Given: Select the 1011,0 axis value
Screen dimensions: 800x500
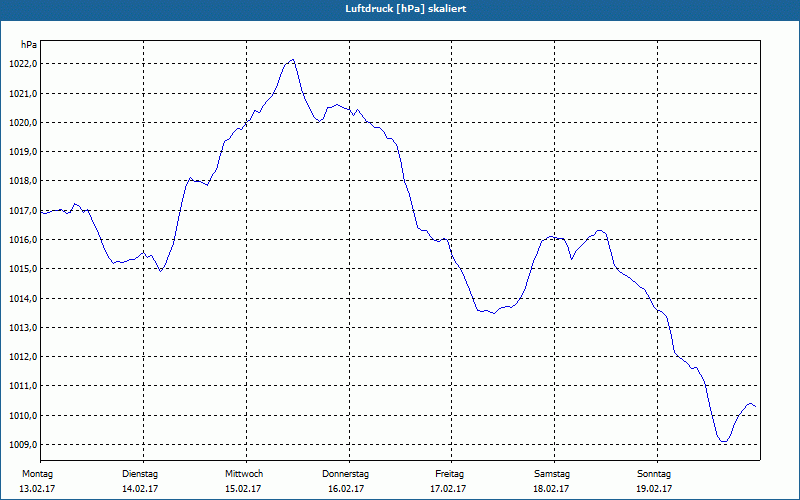Looking at the screenshot, I should pyautogui.click(x=23, y=386).
